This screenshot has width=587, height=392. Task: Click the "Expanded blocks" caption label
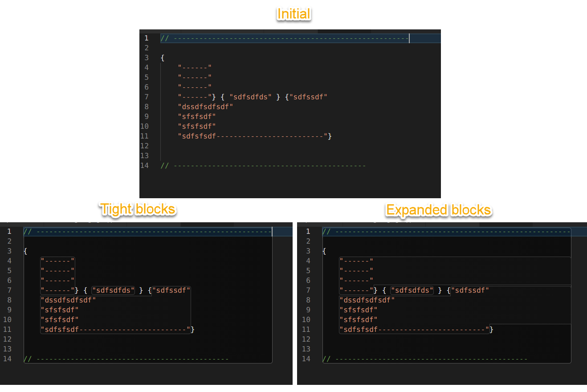click(x=438, y=210)
